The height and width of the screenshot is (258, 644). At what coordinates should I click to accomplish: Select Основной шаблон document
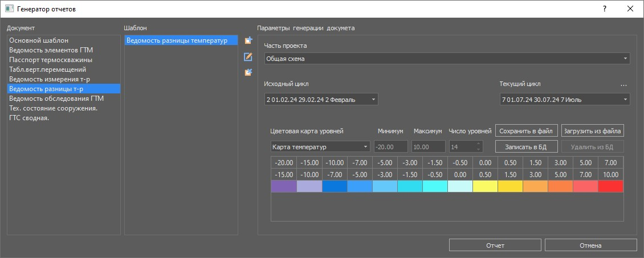(39, 40)
